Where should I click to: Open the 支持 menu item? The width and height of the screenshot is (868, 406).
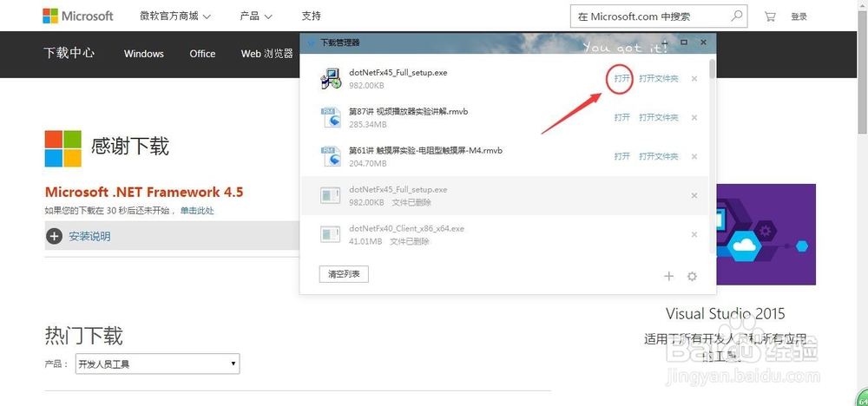[x=311, y=16]
